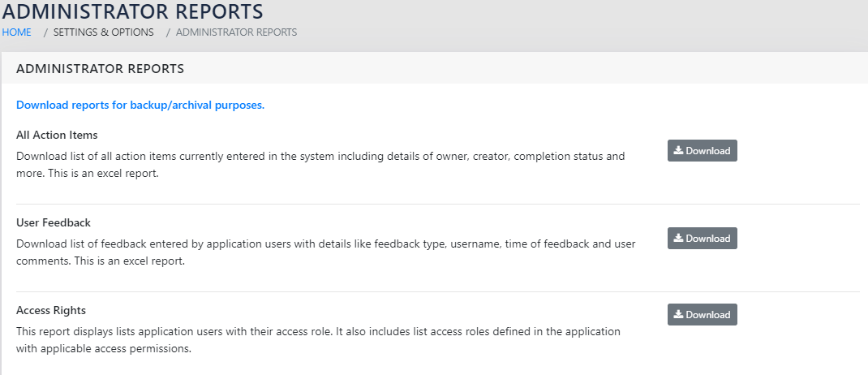
Task: Click the download arrow icon for All Action Items
Action: pyautogui.click(x=678, y=151)
